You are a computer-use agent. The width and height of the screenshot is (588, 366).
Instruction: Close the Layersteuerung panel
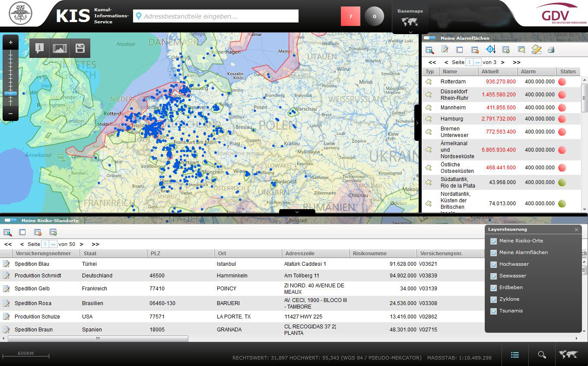click(x=576, y=229)
